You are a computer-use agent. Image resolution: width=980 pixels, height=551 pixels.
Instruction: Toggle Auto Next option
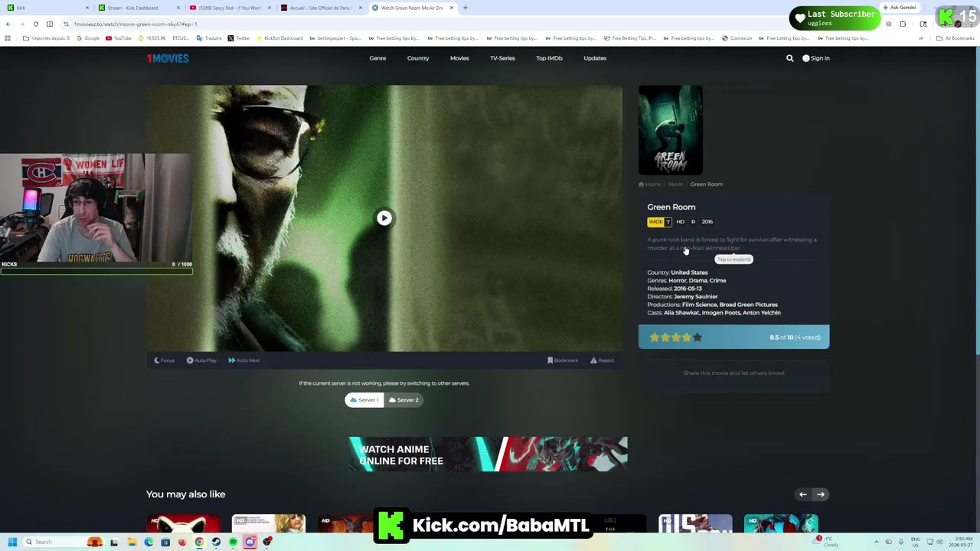243,360
